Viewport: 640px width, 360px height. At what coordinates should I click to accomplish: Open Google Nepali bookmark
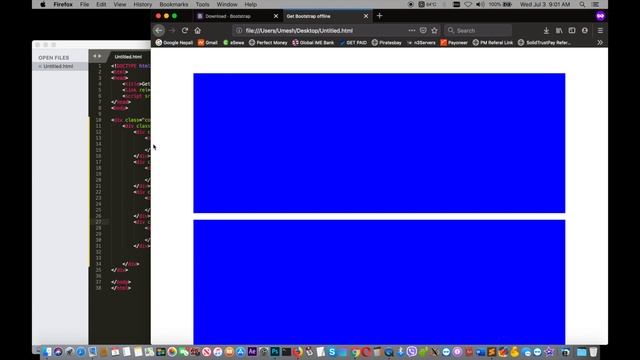(174, 42)
